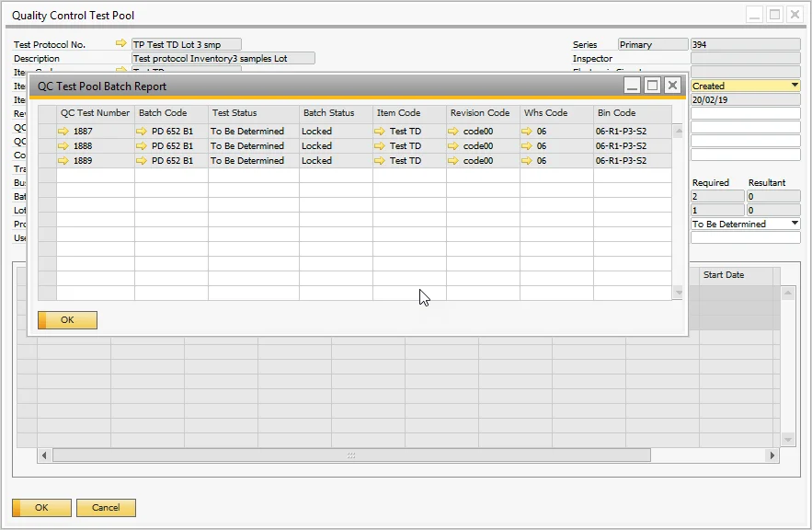812x530 pixels.
Task: Click the Required field showing 2
Action: [718, 196]
